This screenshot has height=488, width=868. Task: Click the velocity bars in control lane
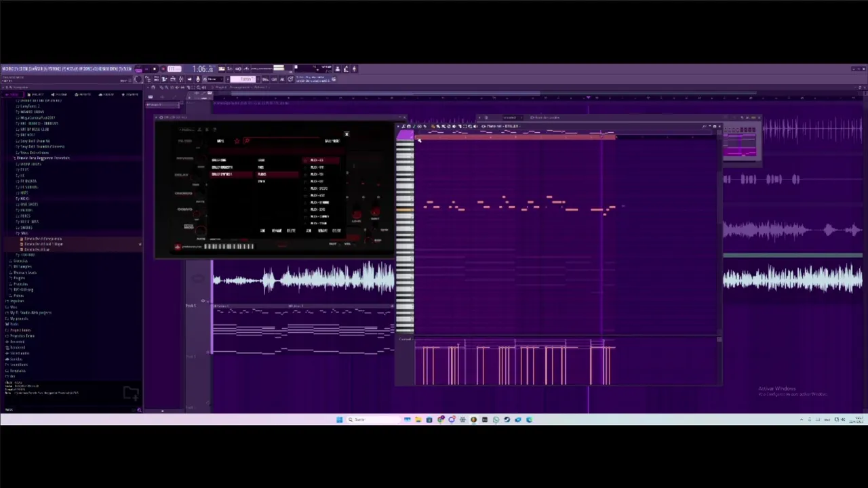point(515,365)
